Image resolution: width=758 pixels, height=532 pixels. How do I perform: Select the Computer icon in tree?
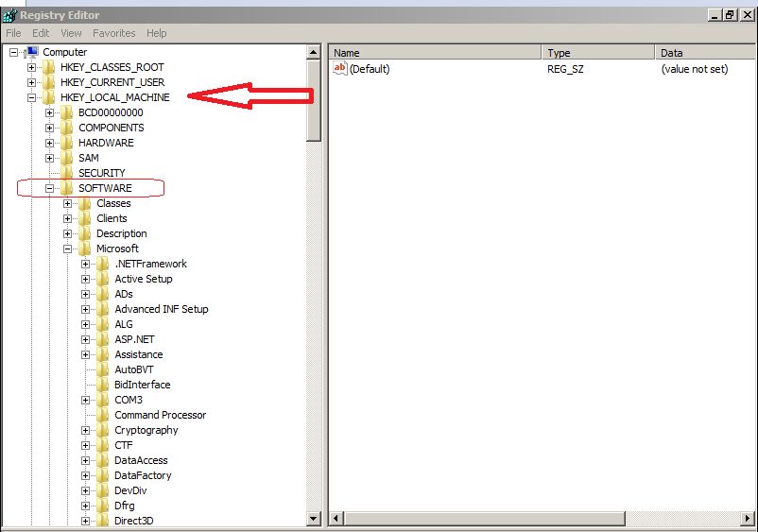[x=31, y=52]
